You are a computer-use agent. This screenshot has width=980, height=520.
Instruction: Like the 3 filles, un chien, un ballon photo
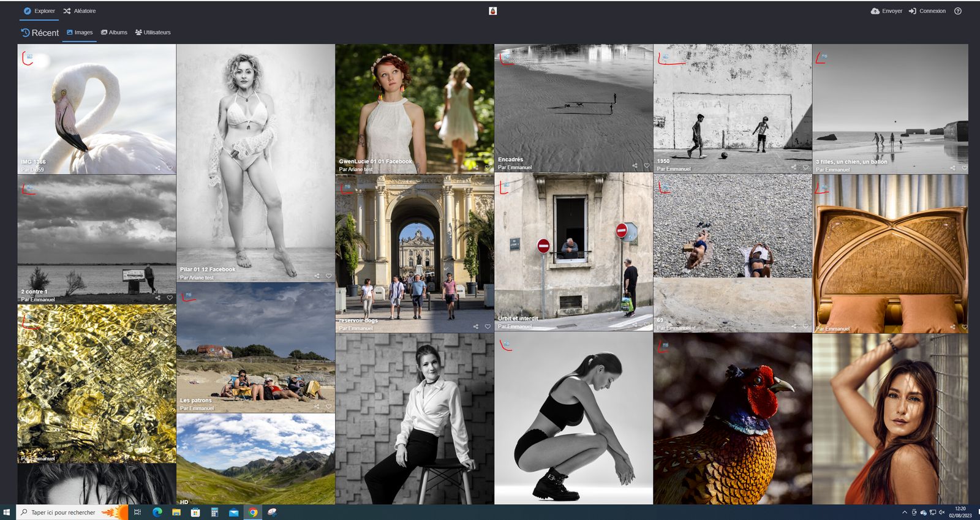[x=964, y=168]
